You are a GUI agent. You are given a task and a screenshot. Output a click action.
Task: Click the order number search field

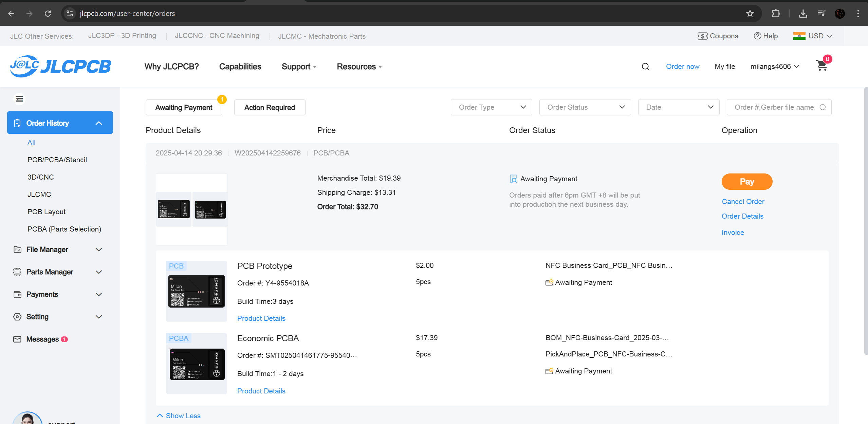pyautogui.click(x=774, y=107)
